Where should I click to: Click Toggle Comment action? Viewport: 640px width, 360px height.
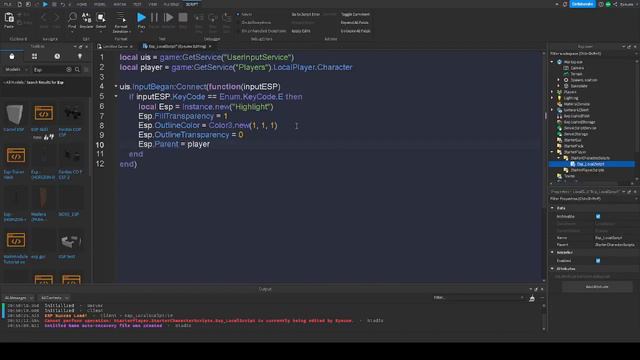[x=355, y=14]
